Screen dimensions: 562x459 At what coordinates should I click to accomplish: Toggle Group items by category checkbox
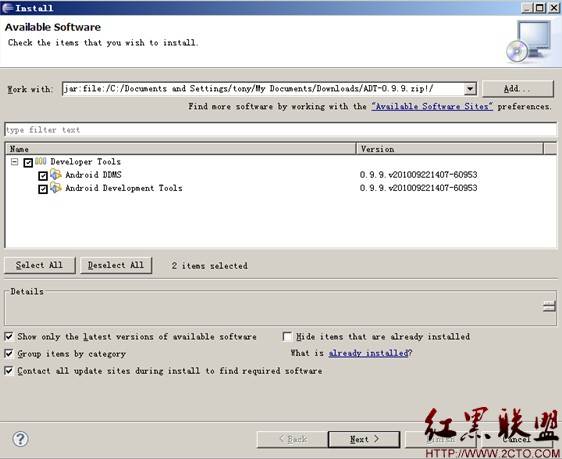9,353
